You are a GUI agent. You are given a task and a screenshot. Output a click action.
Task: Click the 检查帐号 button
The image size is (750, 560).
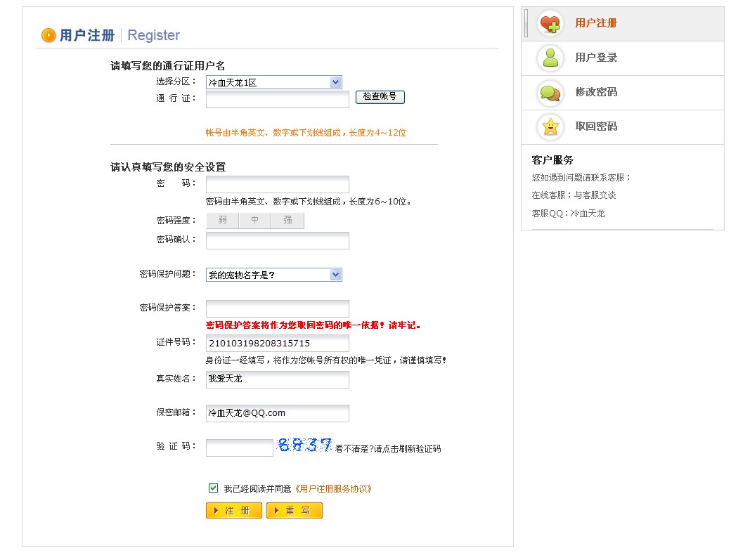pos(380,98)
